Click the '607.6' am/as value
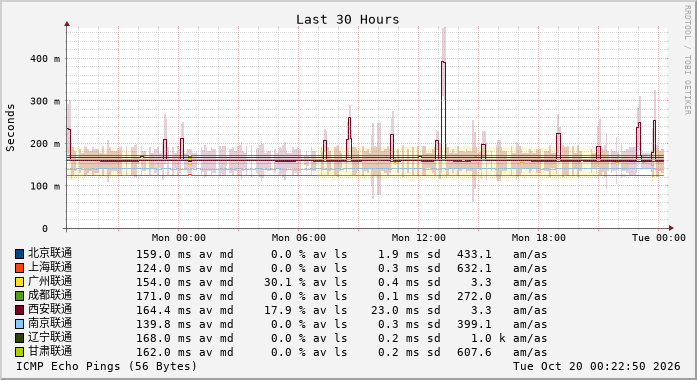This screenshot has height=380, width=697. (x=474, y=352)
